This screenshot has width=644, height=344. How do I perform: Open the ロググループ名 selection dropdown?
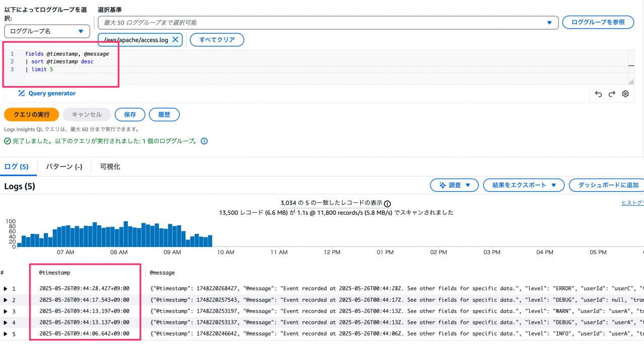click(47, 31)
